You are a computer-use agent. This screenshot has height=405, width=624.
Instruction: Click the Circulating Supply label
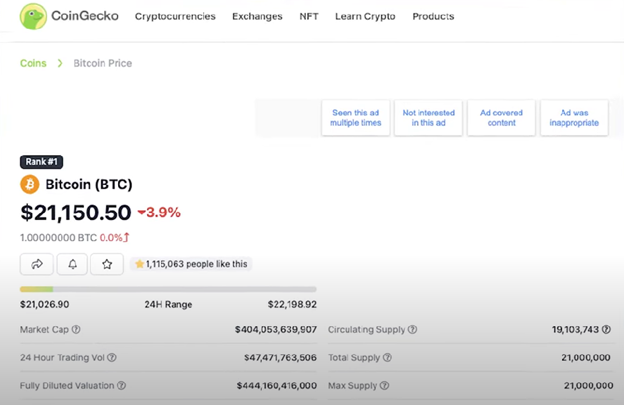[366, 329]
